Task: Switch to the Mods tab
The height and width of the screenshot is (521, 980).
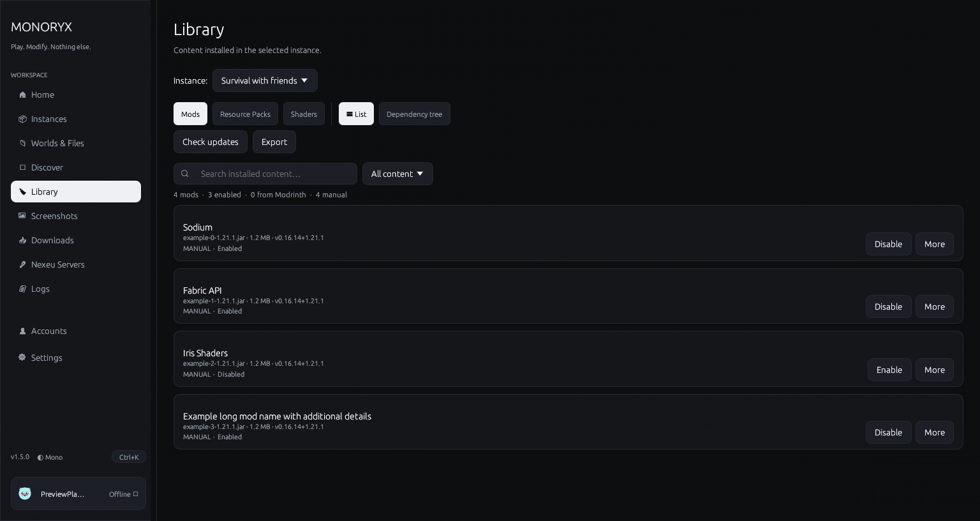Action: coord(190,114)
